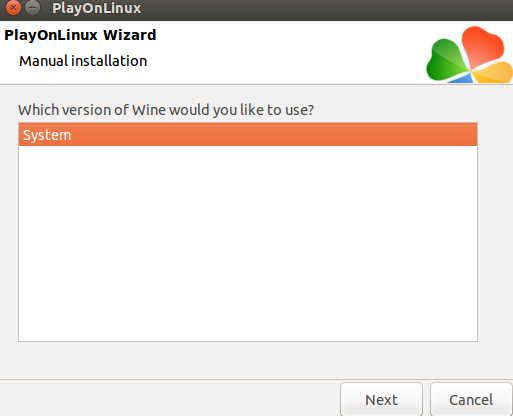
Task: Click the PlayOnLinux title bar text
Action: [x=97, y=8]
